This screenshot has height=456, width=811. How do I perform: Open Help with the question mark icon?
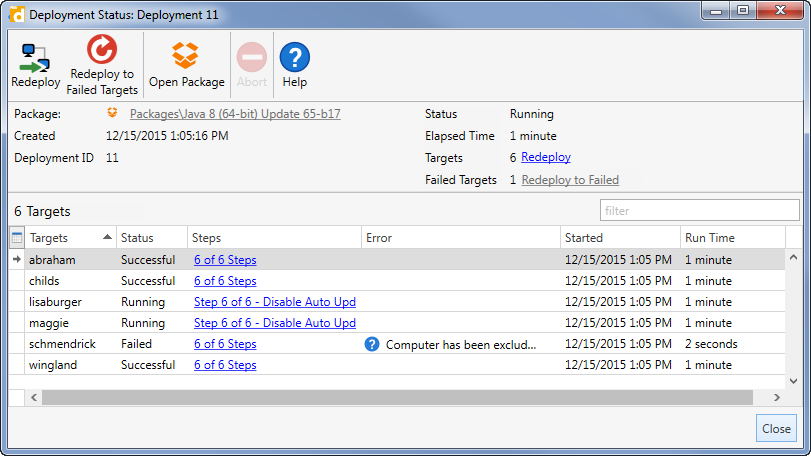tap(294, 58)
